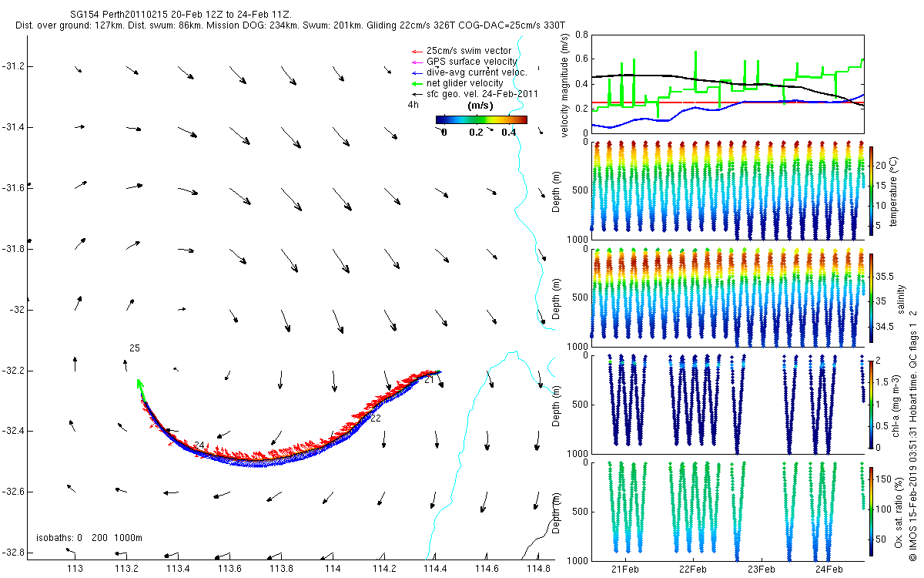Screen dimensions: 924x578
Task: Click the '35.5' tick on the salinity colorbar
Action: click(x=885, y=276)
